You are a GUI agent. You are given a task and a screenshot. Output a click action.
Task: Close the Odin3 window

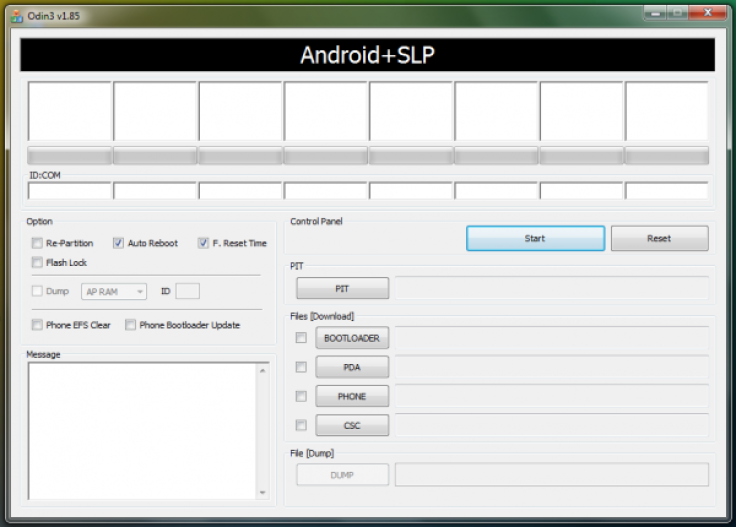point(707,13)
